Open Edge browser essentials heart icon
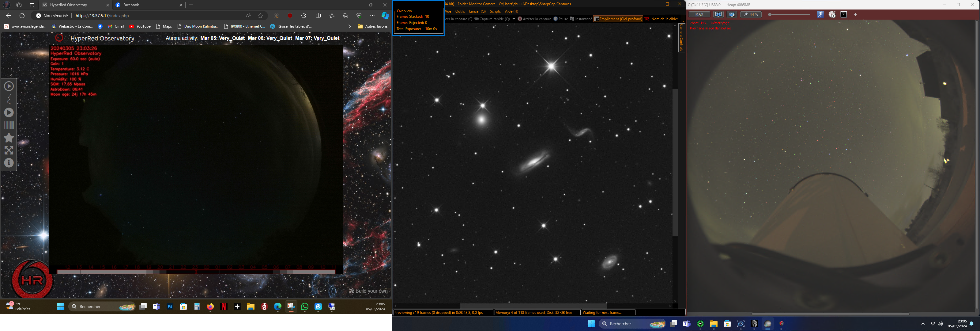 (359, 16)
